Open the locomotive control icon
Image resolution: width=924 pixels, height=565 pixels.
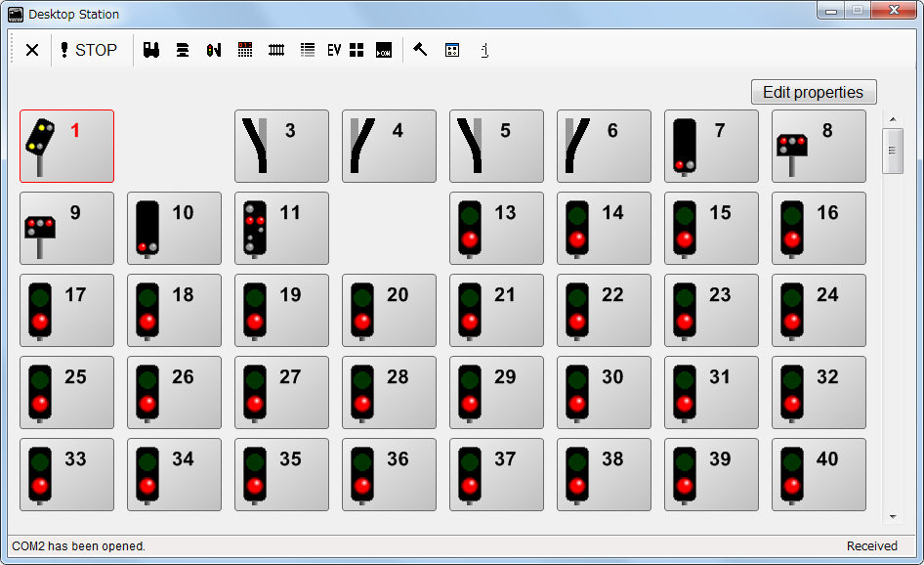[151, 50]
